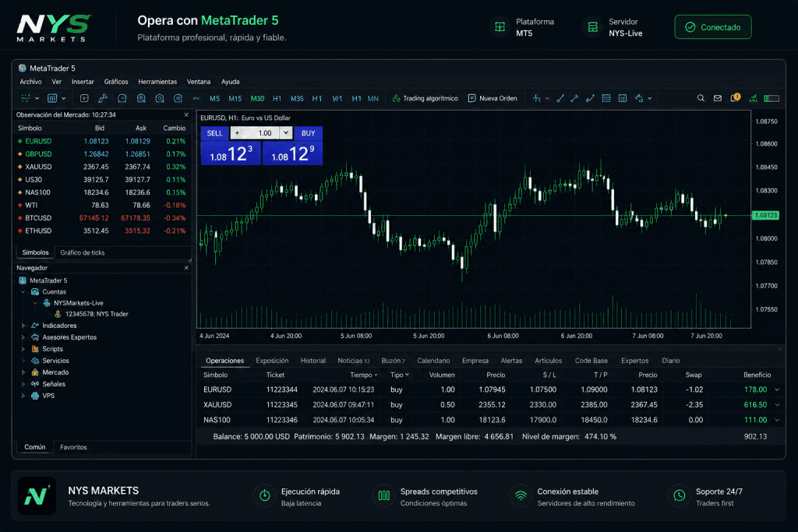Click the shapes objects icon before last toolbar dropdown
This screenshot has height=532, width=798.
point(639,98)
